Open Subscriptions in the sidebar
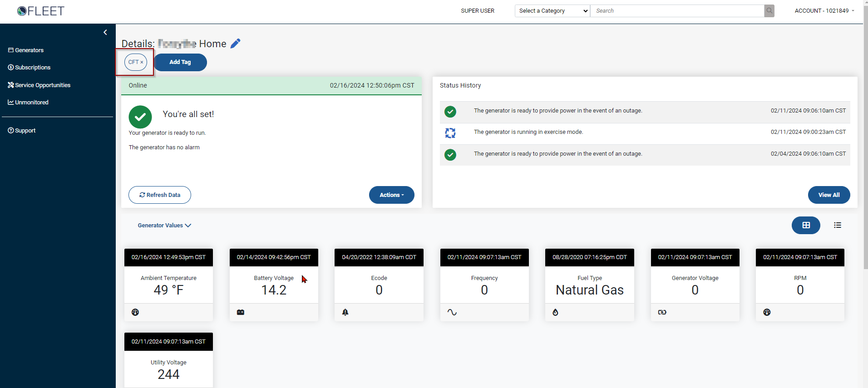 coord(29,68)
